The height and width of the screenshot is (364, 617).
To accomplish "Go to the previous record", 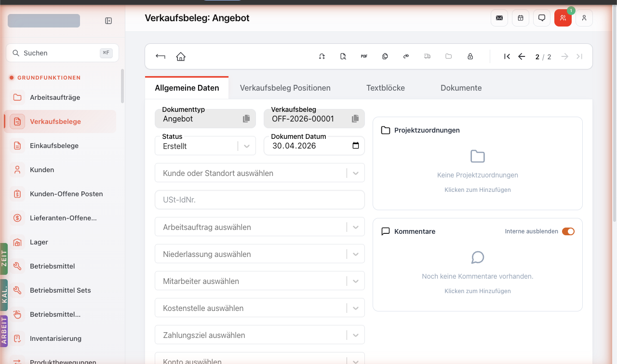I will point(522,56).
